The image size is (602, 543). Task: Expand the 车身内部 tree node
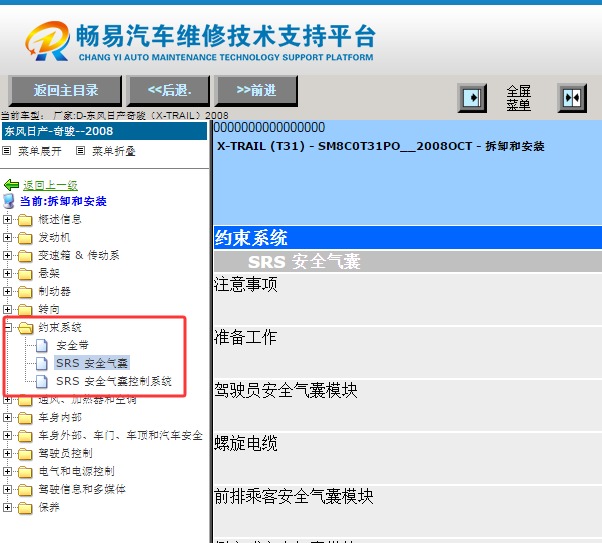click(x=7, y=417)
